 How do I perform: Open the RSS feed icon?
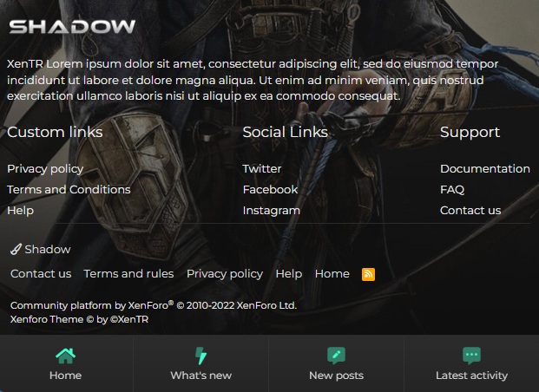pyautogui.click(x=368, y=274)
